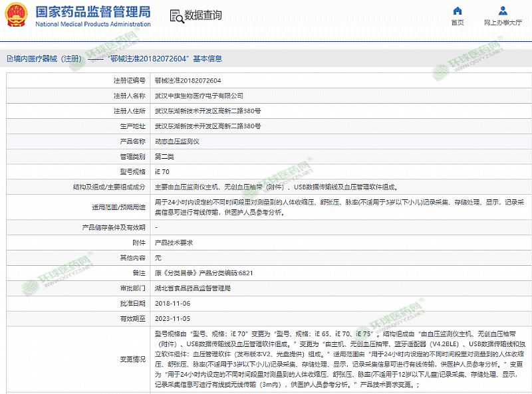Image resolution: width=532 pixels, height=394 pixels.
Task: Click the 审批部门 value 湖北省食品药品监督管理局
Action: pyautogui.click(x=193, y=288)
